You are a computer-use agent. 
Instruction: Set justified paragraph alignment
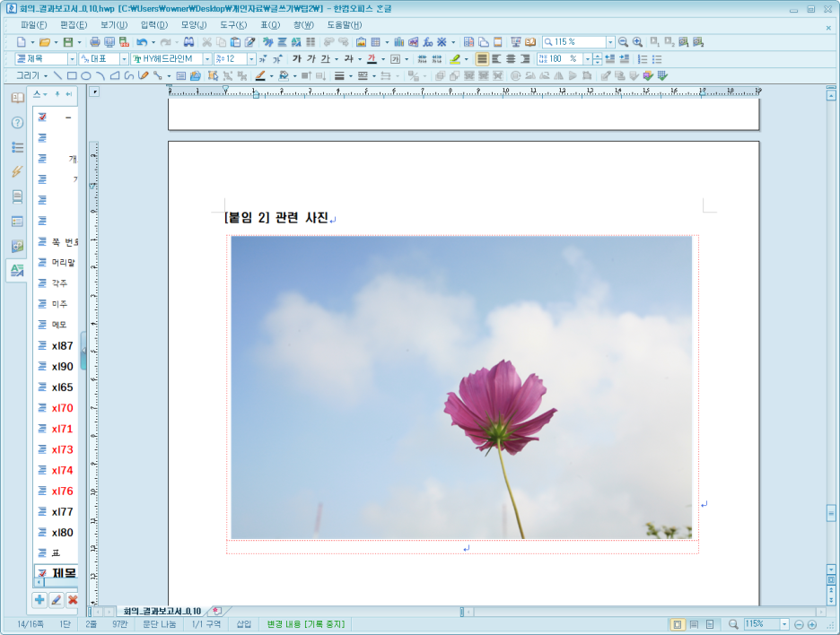click(482, 59)
